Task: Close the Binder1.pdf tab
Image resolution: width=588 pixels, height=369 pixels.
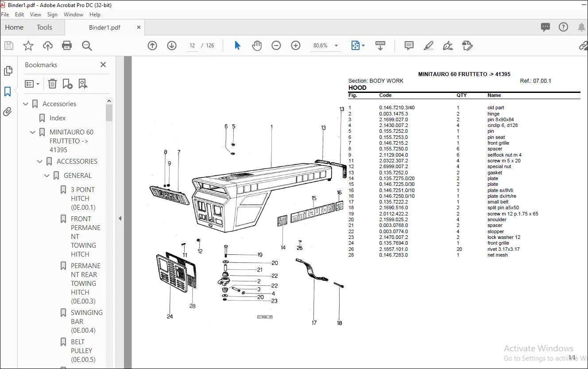Action: pyautogui.click(x=139, y=27)
